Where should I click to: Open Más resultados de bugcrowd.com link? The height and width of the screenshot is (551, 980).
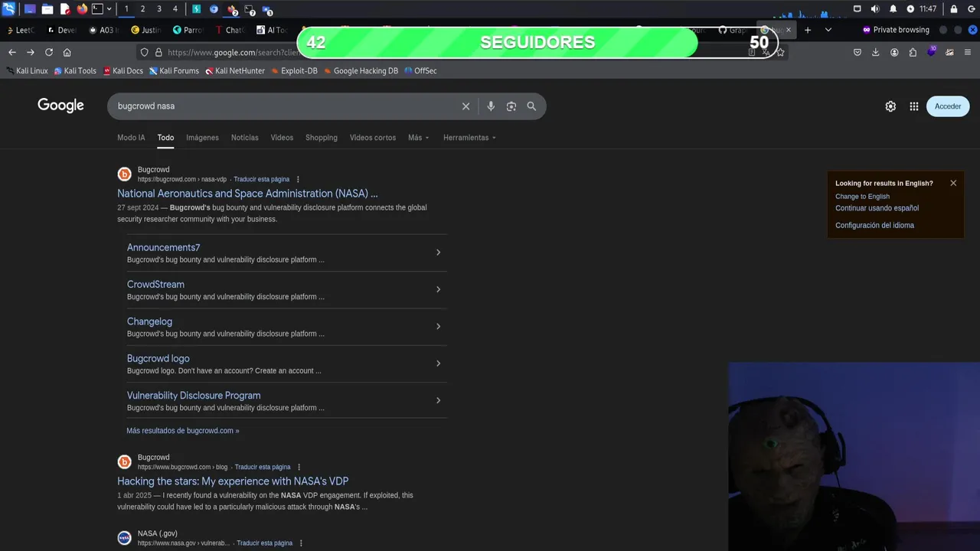pyautogui.click(x=182, y=431)
